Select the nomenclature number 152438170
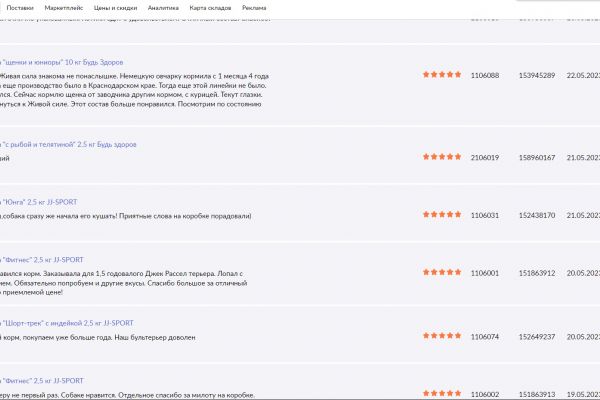The width and height of the screenshot is (600, 400). [x=537, y=216]
